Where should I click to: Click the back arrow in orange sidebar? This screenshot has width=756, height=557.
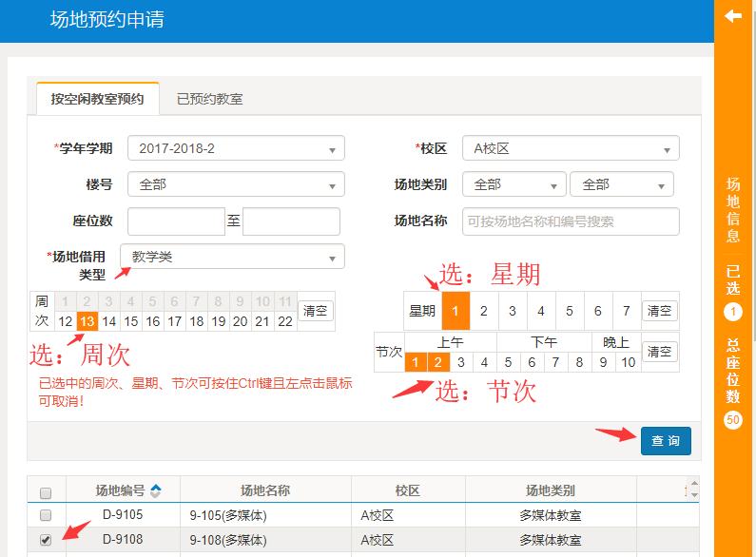733,16
